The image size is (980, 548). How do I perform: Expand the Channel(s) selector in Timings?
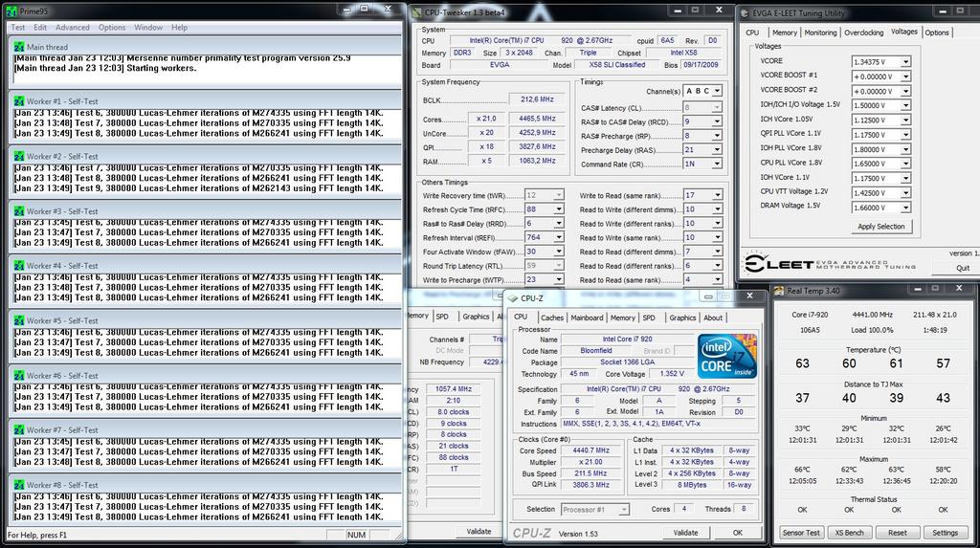click(718, 92)
